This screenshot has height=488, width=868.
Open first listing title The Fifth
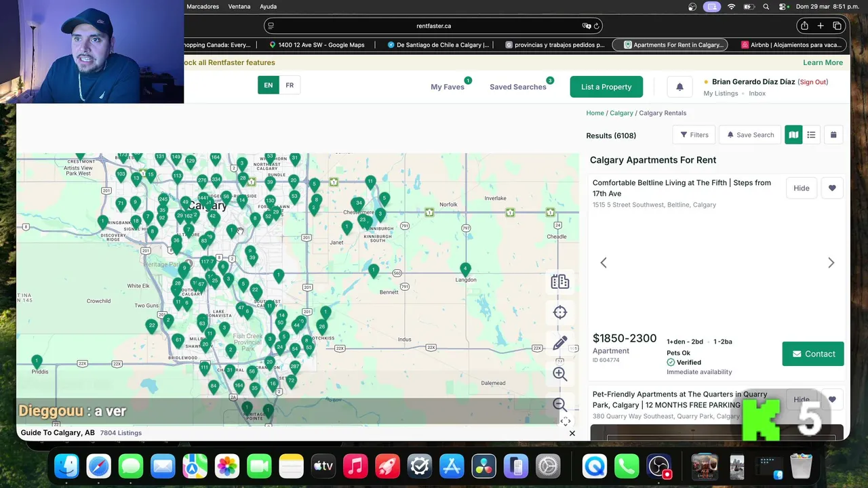pyautogui.click(x=682, y=188)
